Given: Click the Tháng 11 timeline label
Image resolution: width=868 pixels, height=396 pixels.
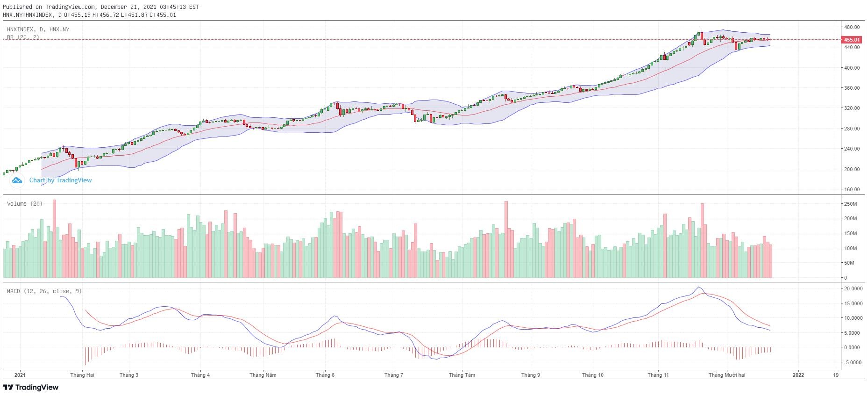Looking at the screenshot, I should tap(658, 375).
